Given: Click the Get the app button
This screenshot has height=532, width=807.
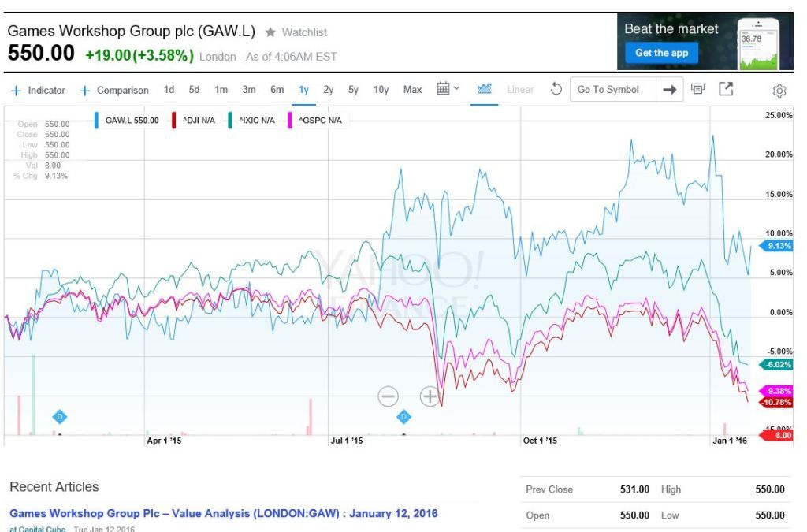Looking at the screenshot, I should tap(661, 53).
